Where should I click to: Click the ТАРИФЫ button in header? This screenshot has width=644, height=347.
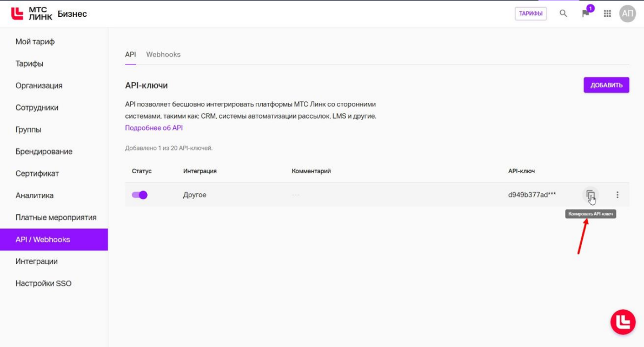pyautogui.click(x=530, y=14)
